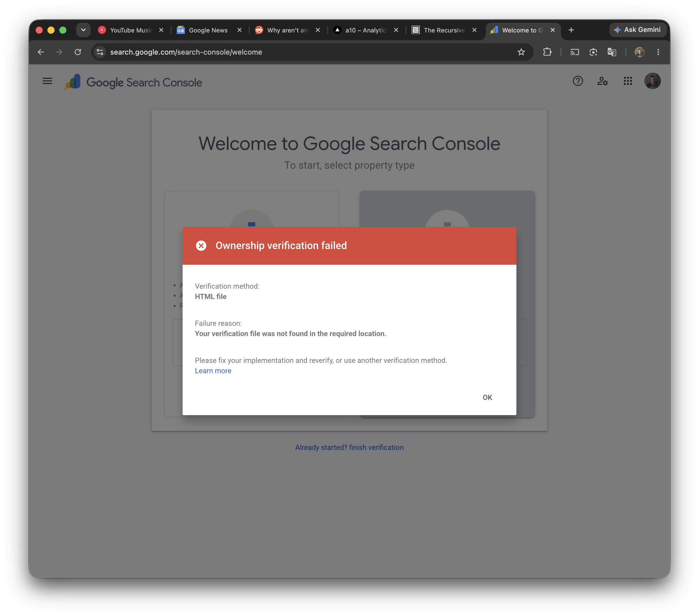
Task: Close the Google News tab
Action: tap(239, 30)
